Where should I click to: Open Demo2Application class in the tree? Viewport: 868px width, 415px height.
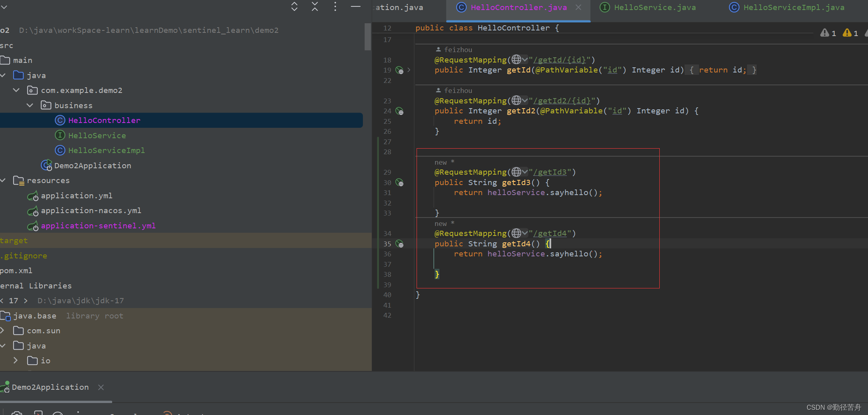pos(93,166)
